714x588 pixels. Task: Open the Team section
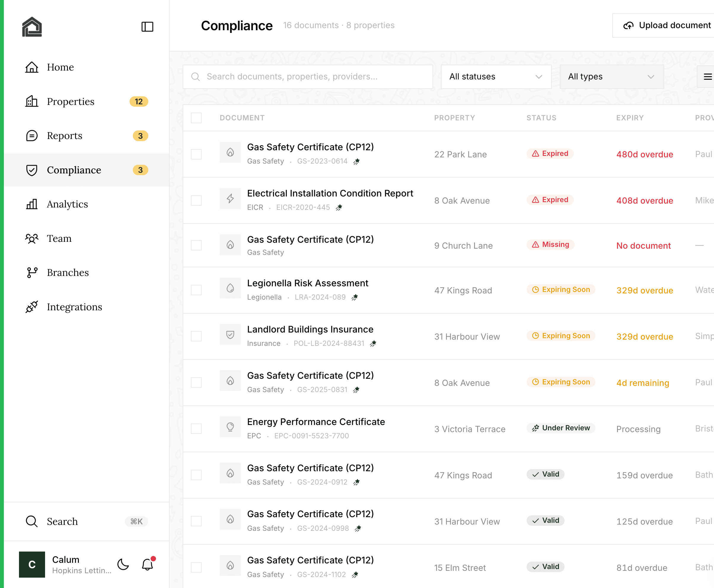pyautogui.click(x=59, y=239)
